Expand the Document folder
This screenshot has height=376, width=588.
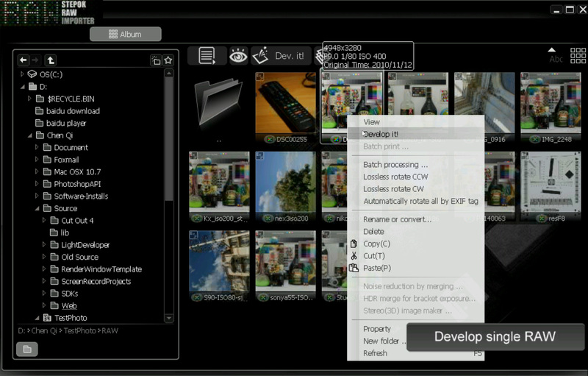(x=37, y=147)
